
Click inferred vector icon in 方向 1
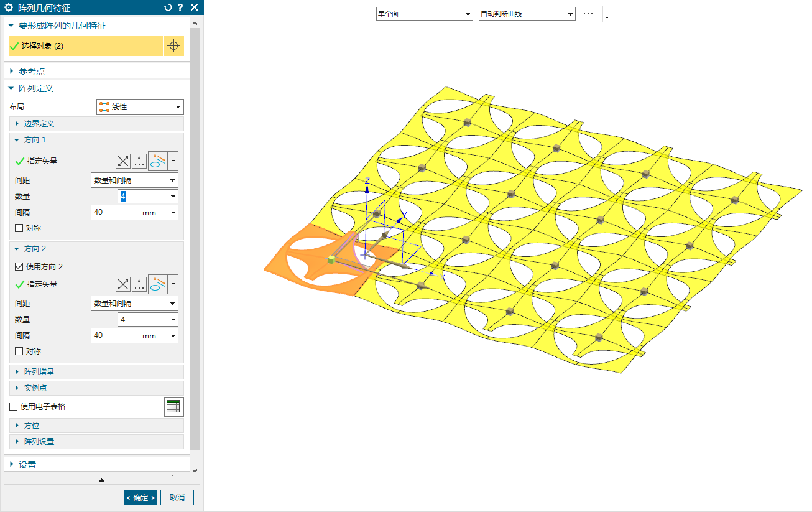coord(158,161)
